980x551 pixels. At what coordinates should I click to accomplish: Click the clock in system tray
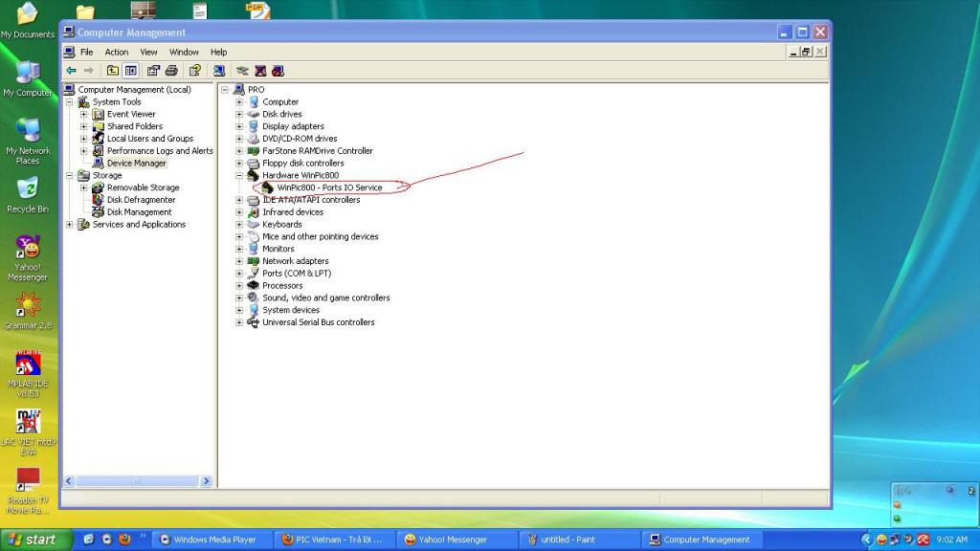[x=952, y=540]
